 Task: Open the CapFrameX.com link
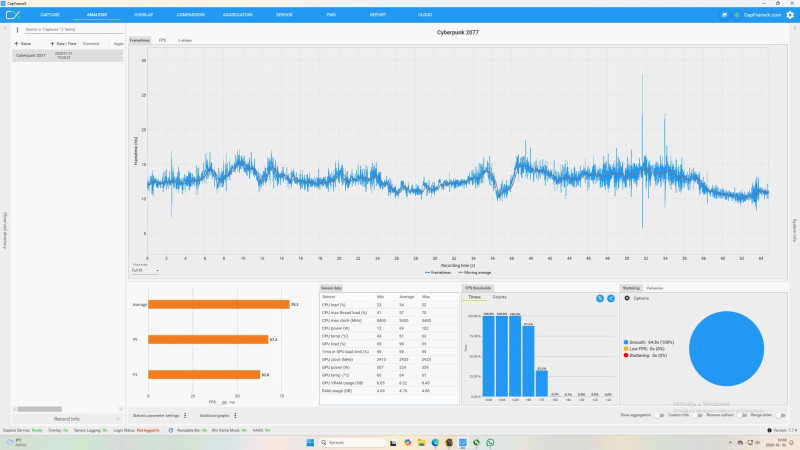[x=762, y=15]
